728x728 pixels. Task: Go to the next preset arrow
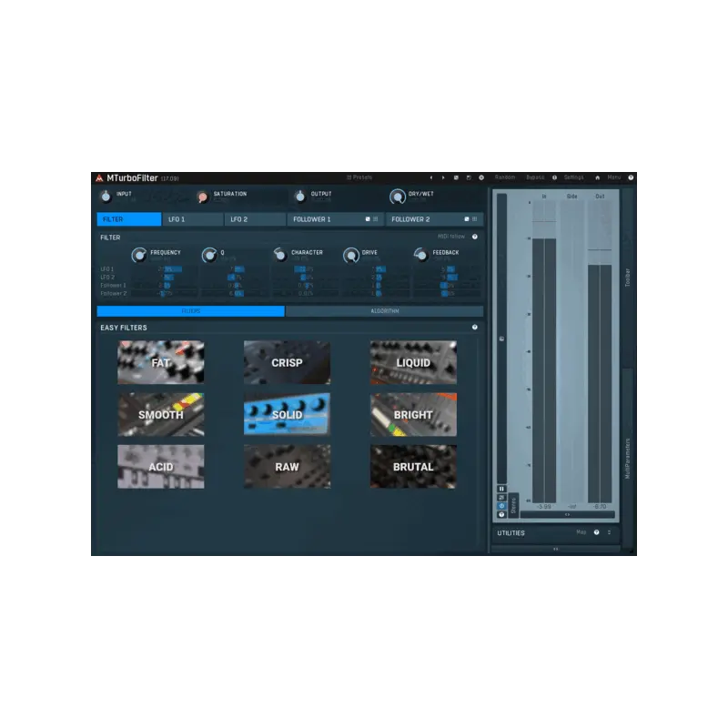click(x=443, y=177)
